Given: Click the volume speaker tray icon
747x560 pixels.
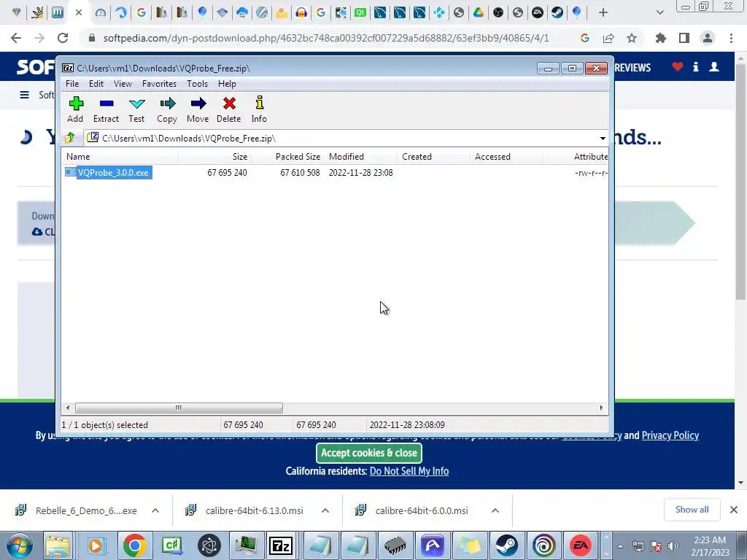Looking at the screenshot, I should tap(673, 546).
